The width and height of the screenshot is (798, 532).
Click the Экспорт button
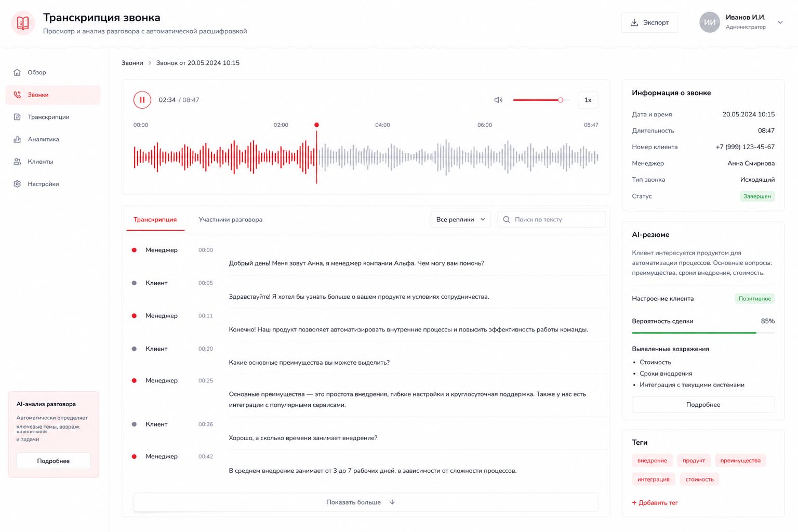tap(649, 22)
